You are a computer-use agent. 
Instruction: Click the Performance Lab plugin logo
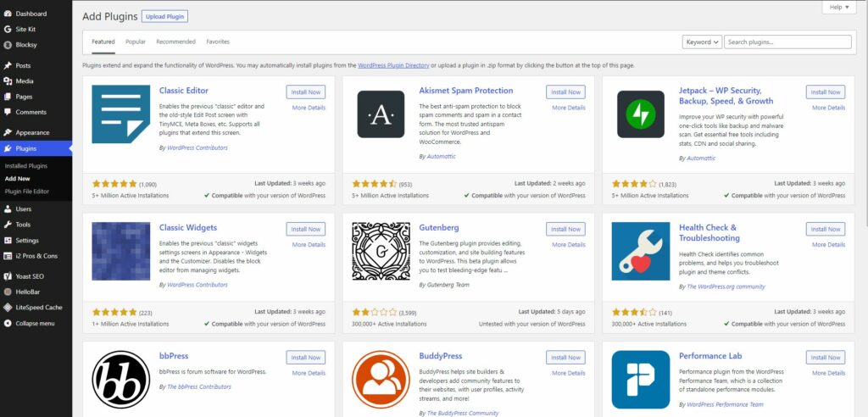(x=641, y=380)
